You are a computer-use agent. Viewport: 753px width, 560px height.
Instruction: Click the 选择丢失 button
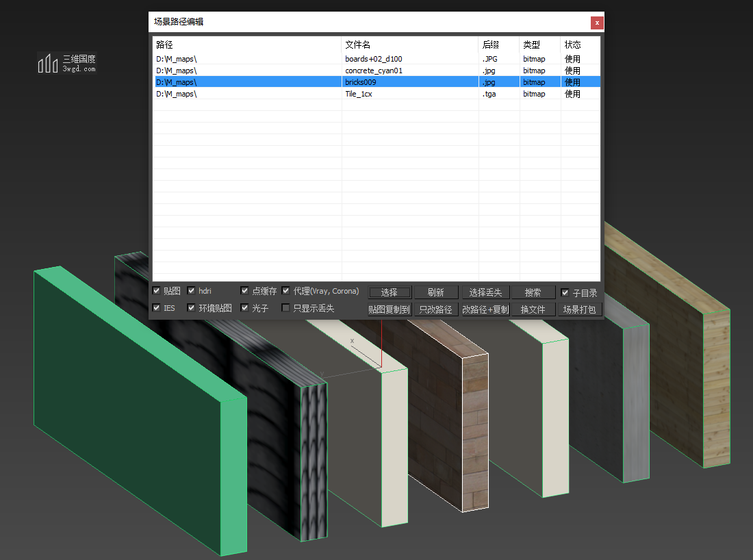pyautogui.click(x=485, y=292)
